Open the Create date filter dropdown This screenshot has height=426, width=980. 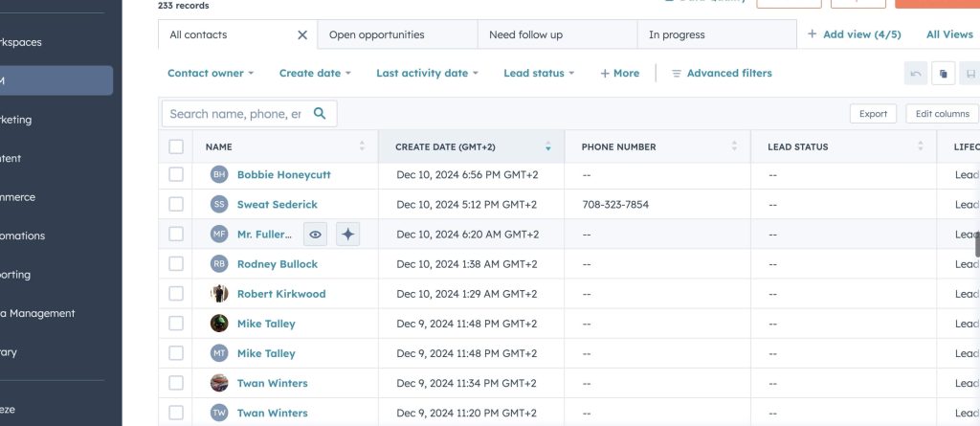315,73
